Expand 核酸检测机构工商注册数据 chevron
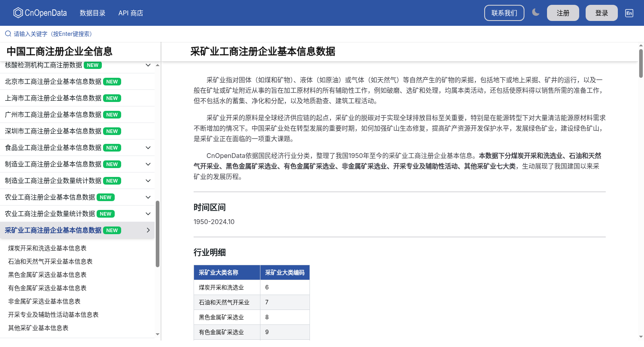Screen dimensions: 644x347 tap(148, 65)
